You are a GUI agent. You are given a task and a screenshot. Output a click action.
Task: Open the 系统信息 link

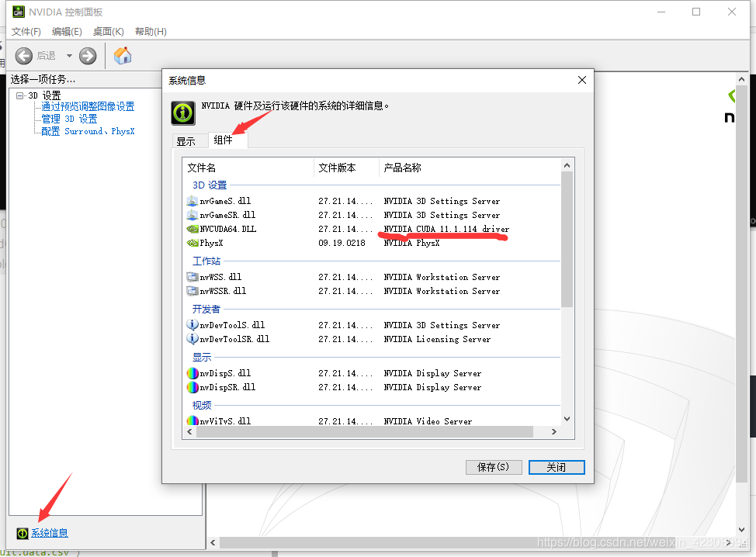pyautogui.click(x=49, y=533)
